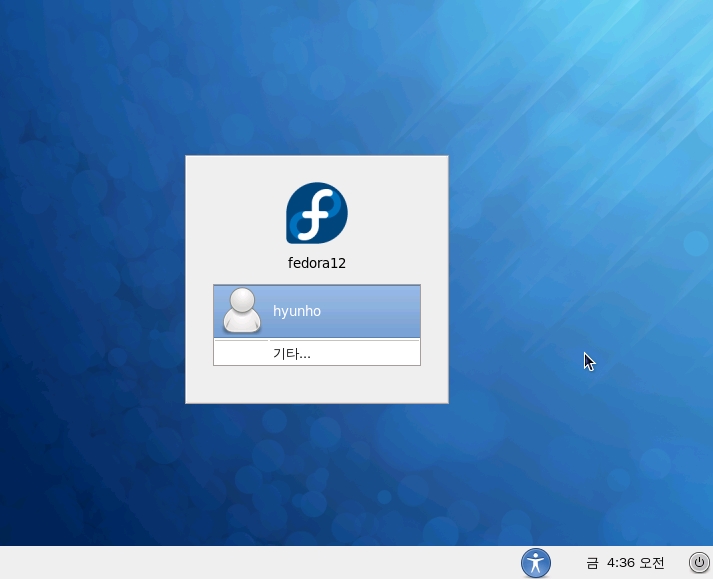Select the 기타... (Other) login option
The image size is (713, 579).
point(317,353)
